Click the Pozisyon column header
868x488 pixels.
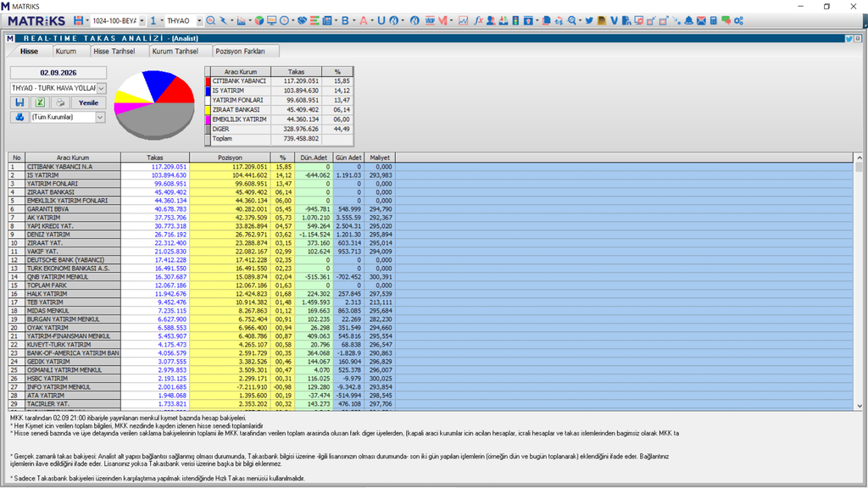[230, 158]
